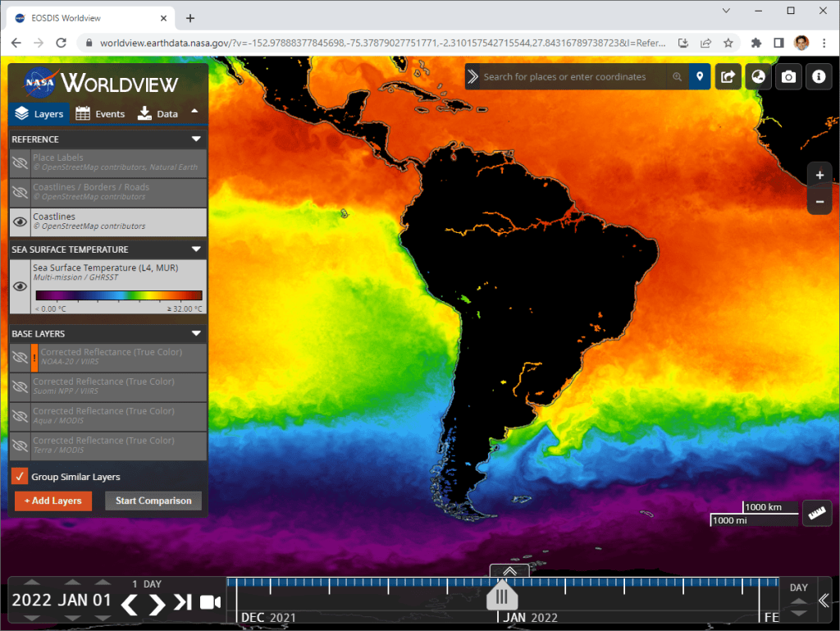Open the 1 DAY interval selector
This screenshot has width=840, height=631.
click(147, 584)
